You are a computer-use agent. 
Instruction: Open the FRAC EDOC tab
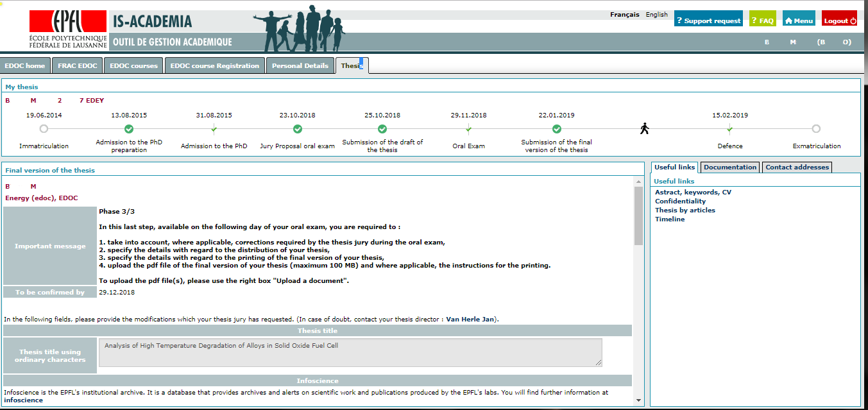(x=78, y=65)
